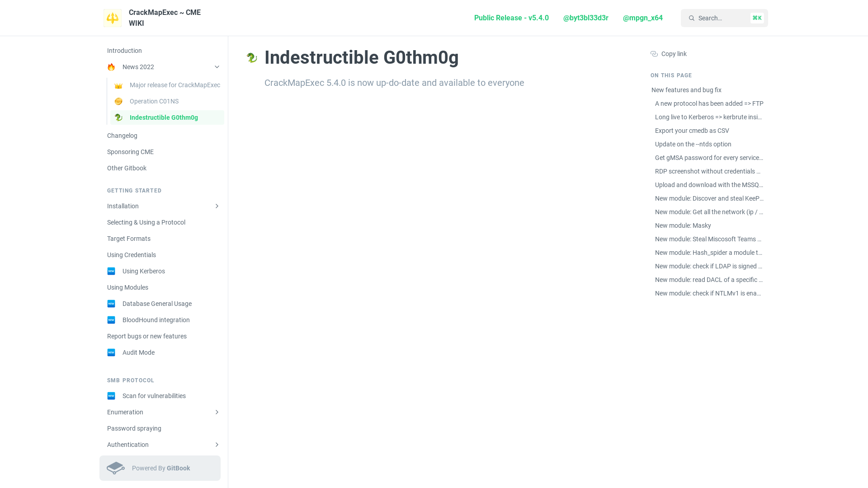868x488 pixels.
Task: Open the Sponsoring CME page
Action: [130, 152]
